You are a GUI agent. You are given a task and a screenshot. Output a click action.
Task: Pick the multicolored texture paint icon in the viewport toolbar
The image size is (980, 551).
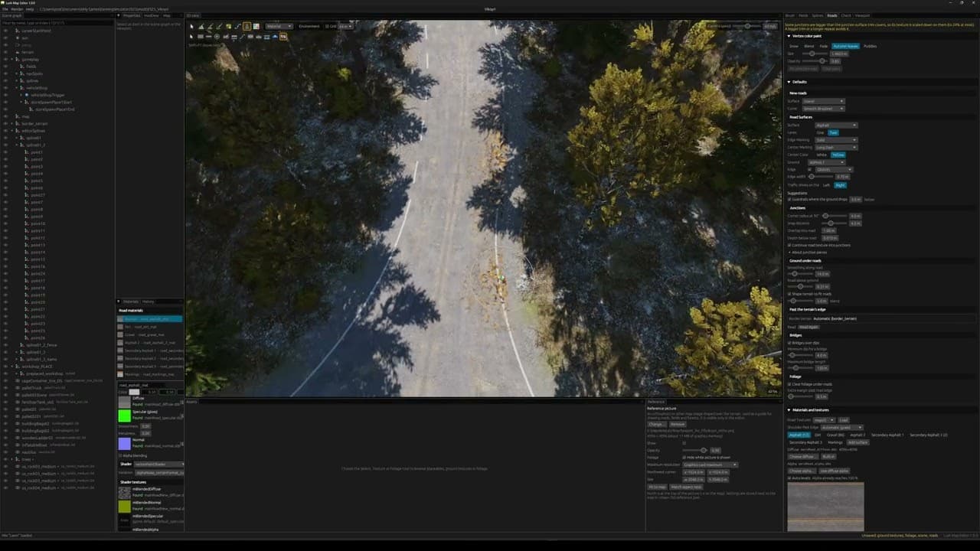pos(256,26)
